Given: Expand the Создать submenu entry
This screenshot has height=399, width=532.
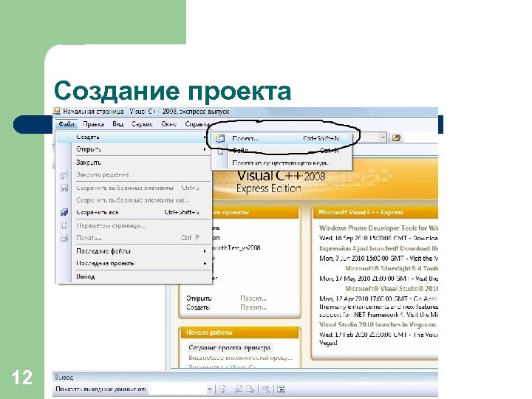Looking at the screenshot, I should tap(132, 137).
